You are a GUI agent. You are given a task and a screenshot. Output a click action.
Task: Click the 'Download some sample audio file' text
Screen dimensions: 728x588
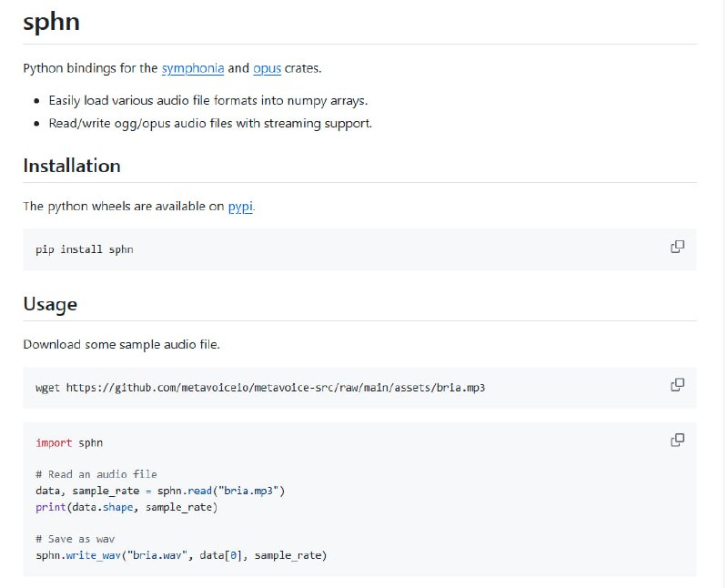[x=121, y=345]
